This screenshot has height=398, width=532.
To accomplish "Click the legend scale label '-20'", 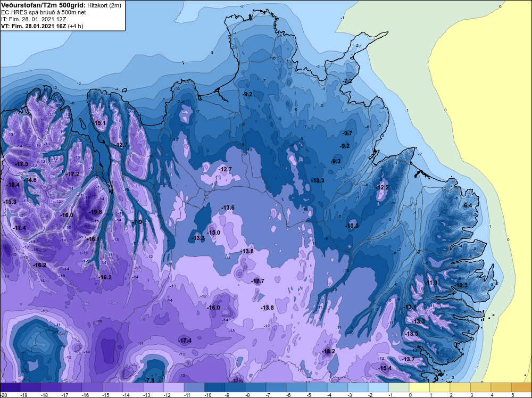I will 3,395.
